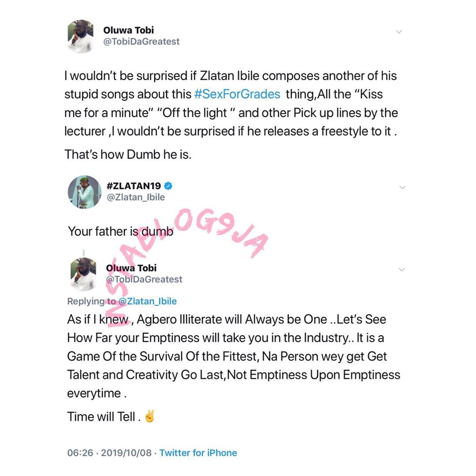The height and width of the screenshot is (476, 476).
Task: Click the victory hand emoji after 'Time will Tell'
Action: click(x=150, y=416)
